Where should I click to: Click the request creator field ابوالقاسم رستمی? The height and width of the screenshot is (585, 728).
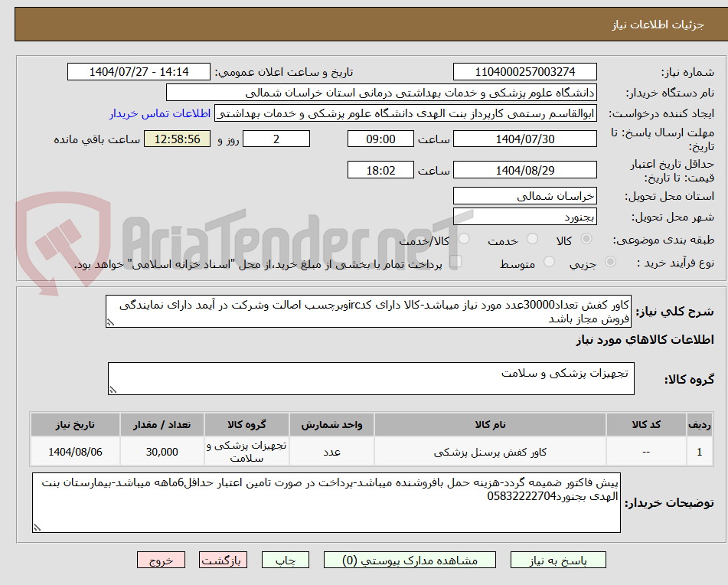pyautogui.click(x=405, y=114)
